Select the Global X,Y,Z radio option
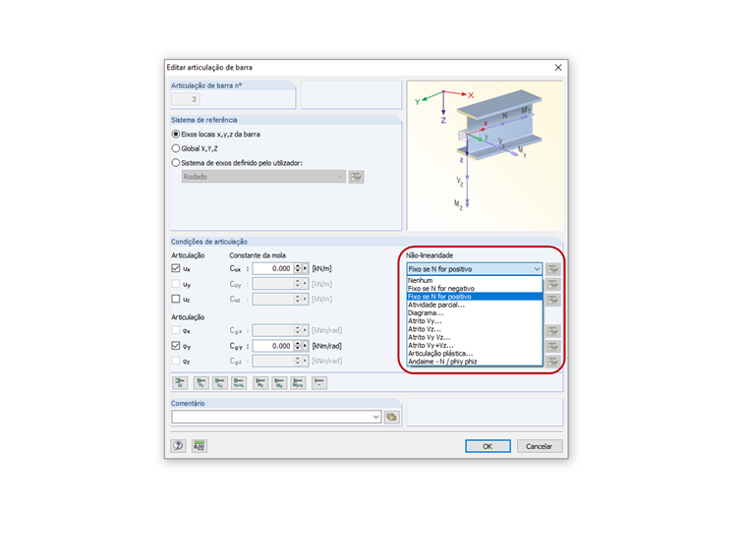 [176, 148]
